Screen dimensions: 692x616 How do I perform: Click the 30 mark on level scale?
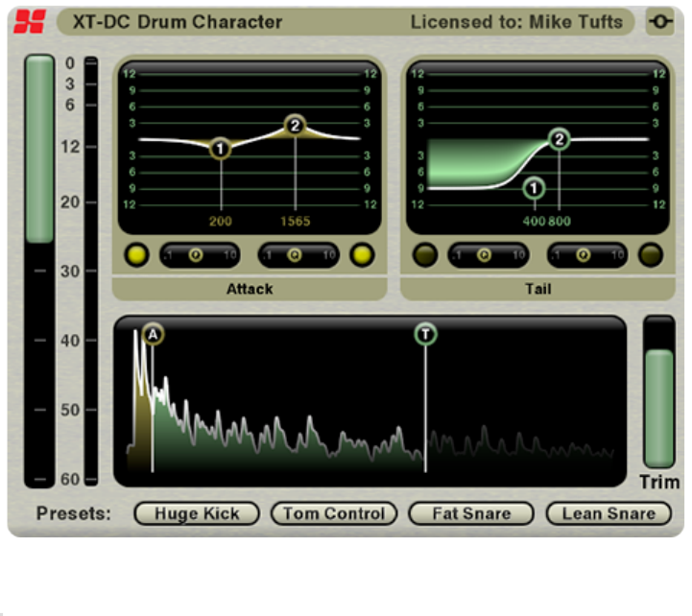click(70, 271)
